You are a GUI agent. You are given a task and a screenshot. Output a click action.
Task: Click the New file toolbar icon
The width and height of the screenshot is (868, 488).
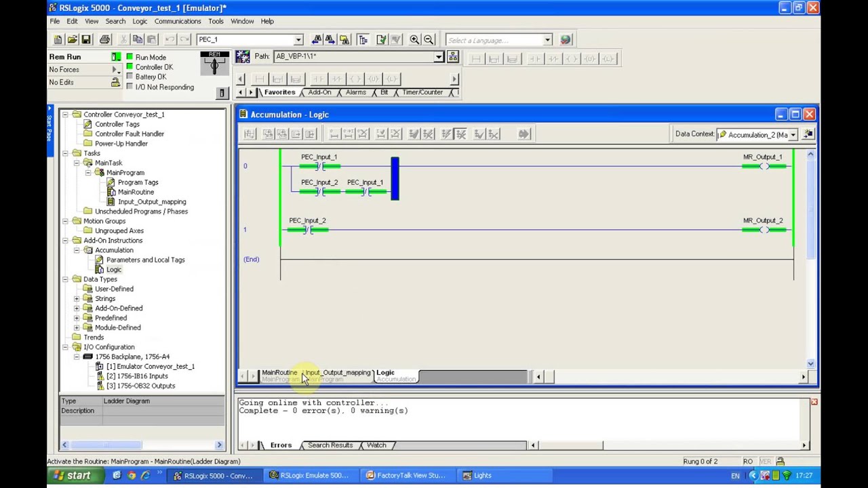[x=58, y=40]
